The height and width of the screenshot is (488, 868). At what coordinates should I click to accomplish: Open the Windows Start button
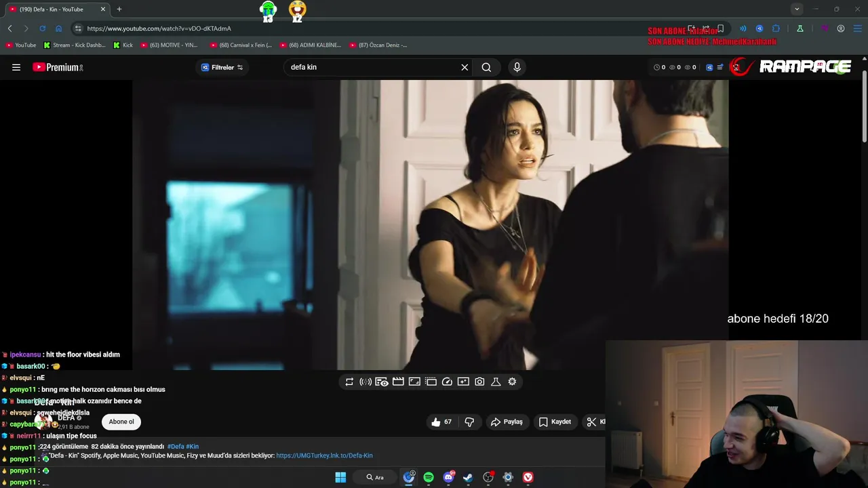(340, 477)
